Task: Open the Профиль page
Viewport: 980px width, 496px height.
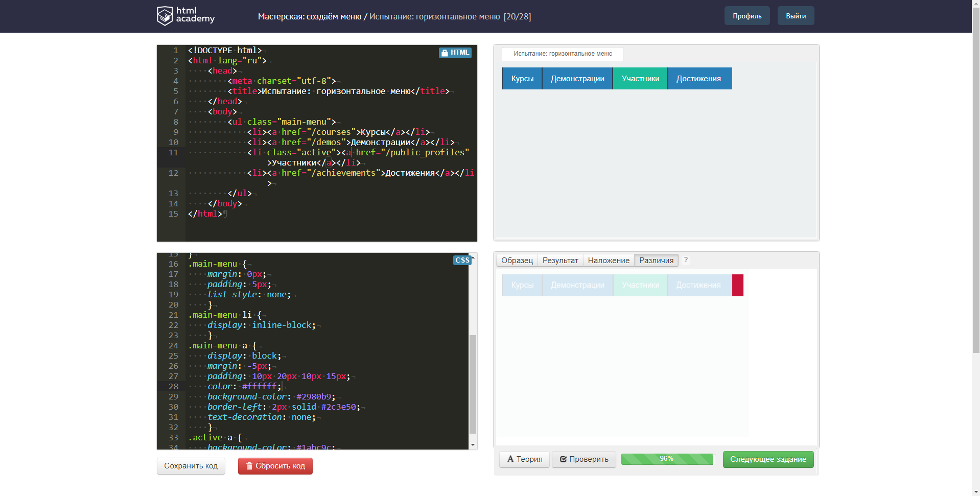Action: pyautogui.click(x=747, y=16)
